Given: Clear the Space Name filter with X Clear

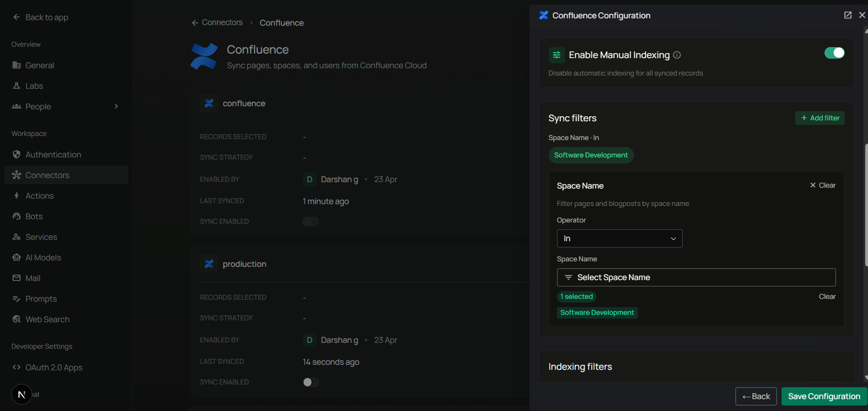Looking at the screenshot, I should click(823, 185).
